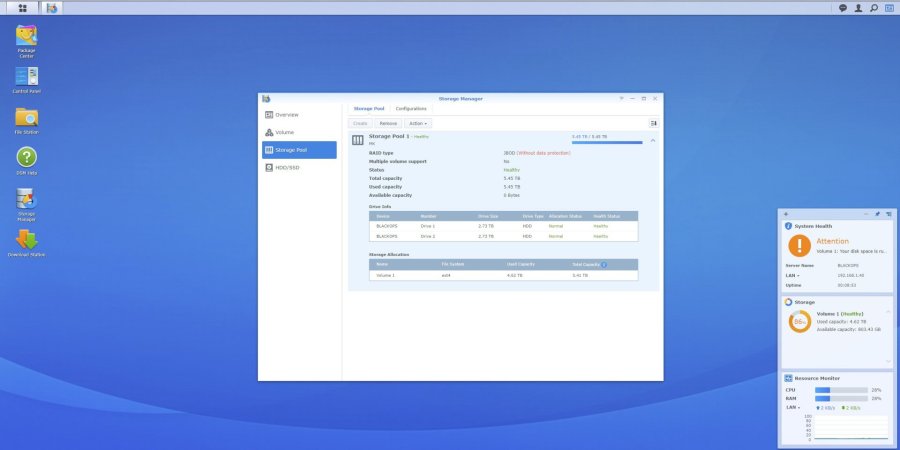Click the Resource Monitor widget icon

point(789,378)
